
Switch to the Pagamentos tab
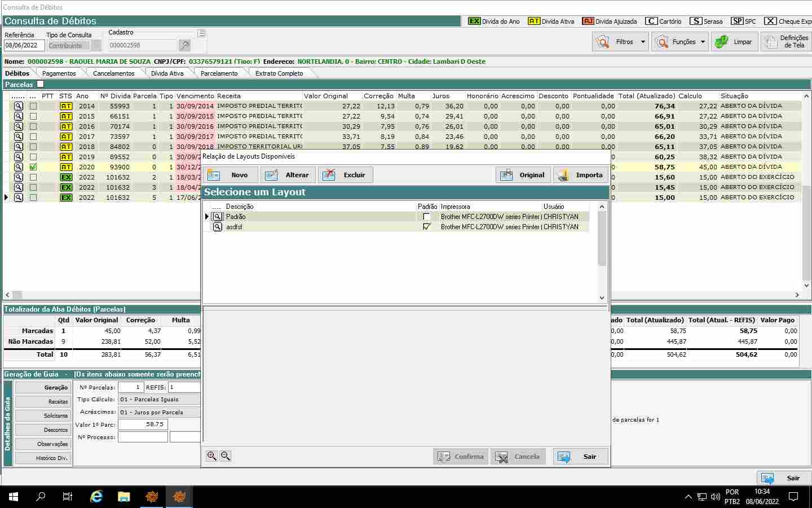pos(59,73)
